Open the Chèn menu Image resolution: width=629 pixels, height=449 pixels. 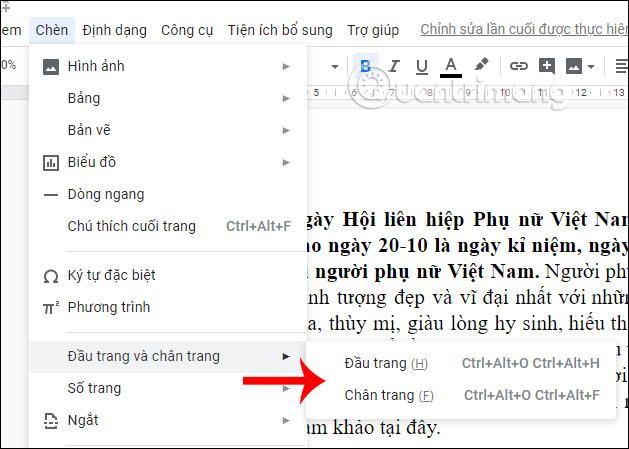(x=52, y=30)
